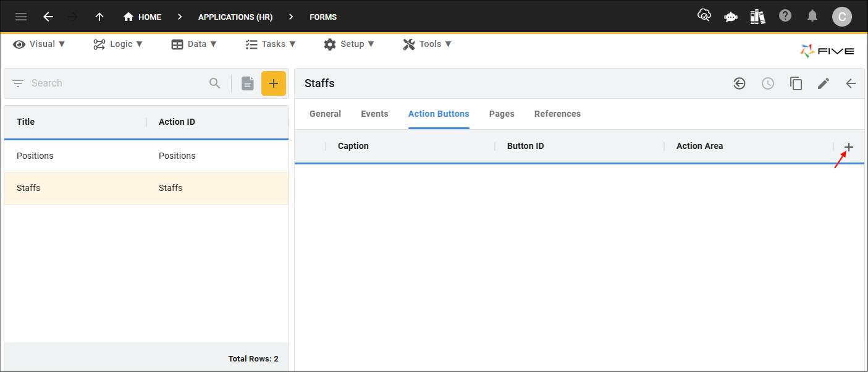The height and width of the screenshot is (372, 868).
Task: Click the Search input field
Action: [x=117, y=83]
